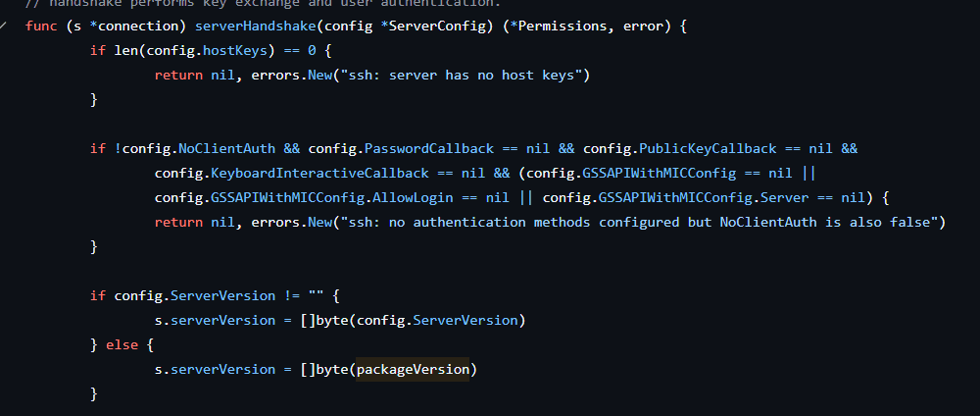Image resolution: width=980 pixels, height=416 pixels.
Task: Click the highlighted packageVersion identifier
Action: pyautogui.click(x=413, y=370)
